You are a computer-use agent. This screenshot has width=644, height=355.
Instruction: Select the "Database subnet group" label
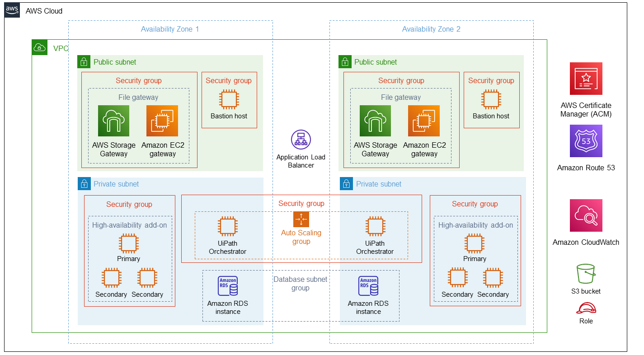coord(301,284)
